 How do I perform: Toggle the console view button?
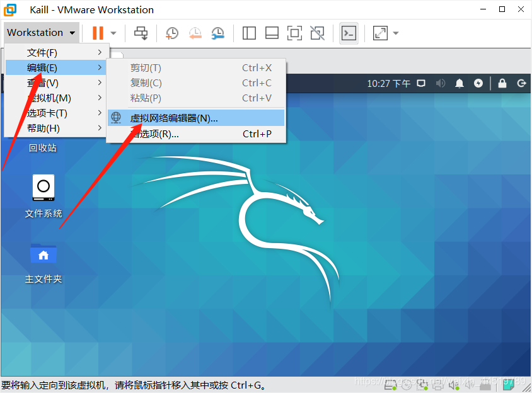(349, 33)
